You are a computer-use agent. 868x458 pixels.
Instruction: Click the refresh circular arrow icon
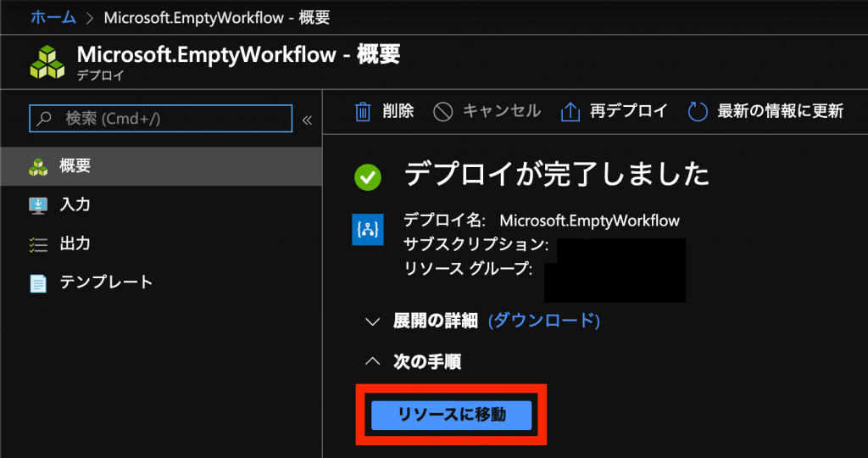(698, 111)
